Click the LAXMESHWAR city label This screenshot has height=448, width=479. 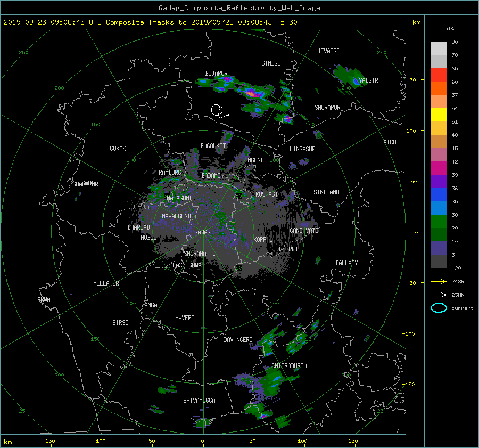tap(188, 265)
